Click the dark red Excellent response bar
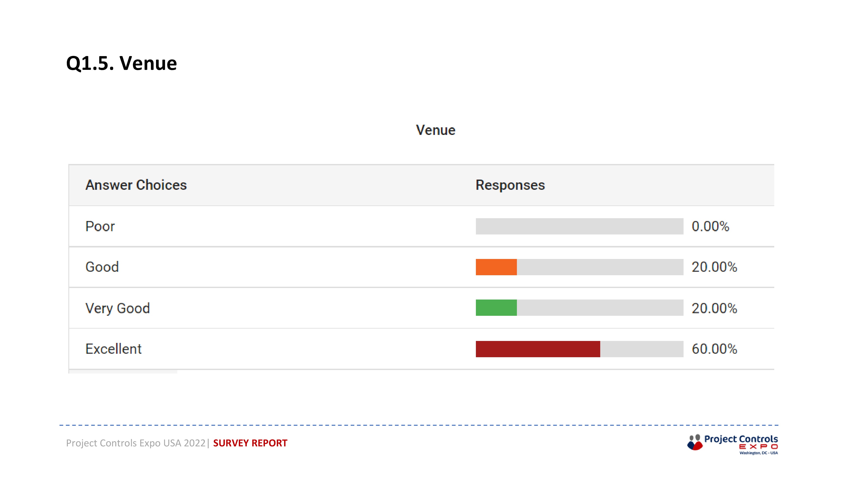 click(x=538, y=349)
